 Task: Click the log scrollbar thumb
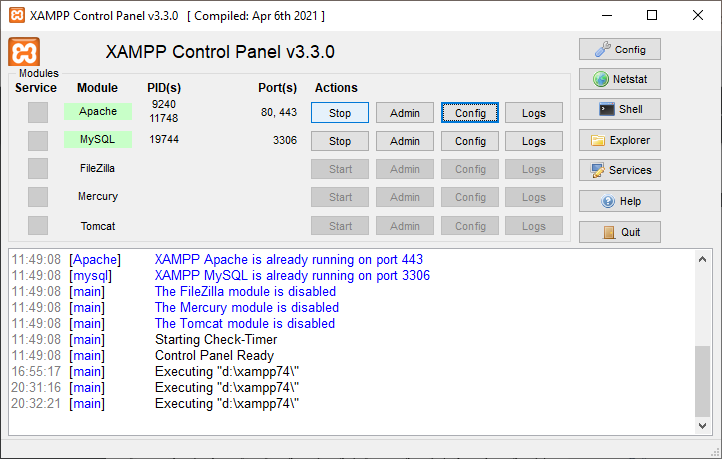pos(702,381)
